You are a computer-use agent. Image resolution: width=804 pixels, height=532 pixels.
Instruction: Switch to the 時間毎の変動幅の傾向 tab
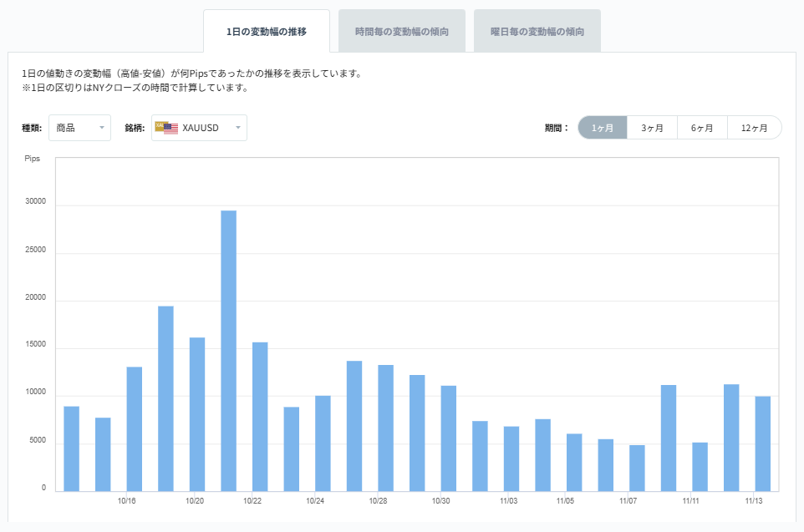pyautogui.click(x=402, y=30)
